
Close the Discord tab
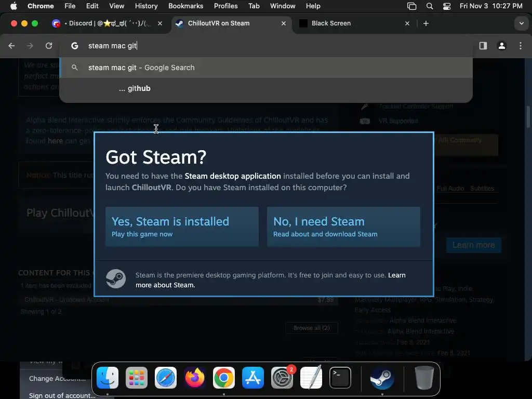pos(160,23)
